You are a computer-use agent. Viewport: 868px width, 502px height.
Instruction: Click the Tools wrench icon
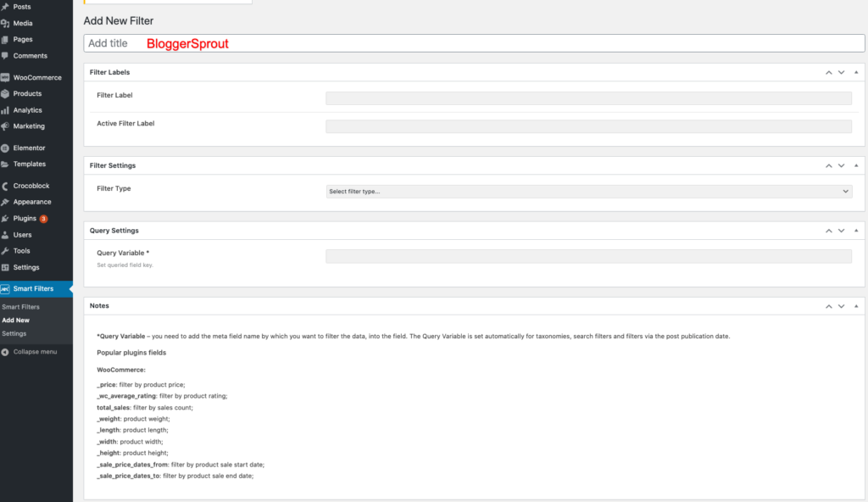(x=5, y=251)
